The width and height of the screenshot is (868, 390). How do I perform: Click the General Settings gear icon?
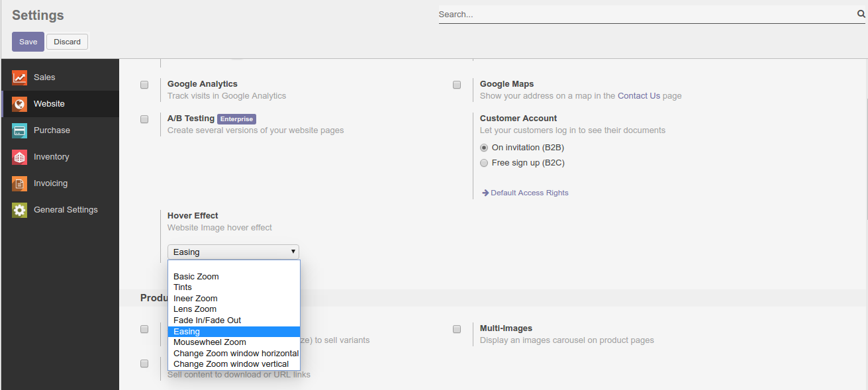[x=19, y=210]
